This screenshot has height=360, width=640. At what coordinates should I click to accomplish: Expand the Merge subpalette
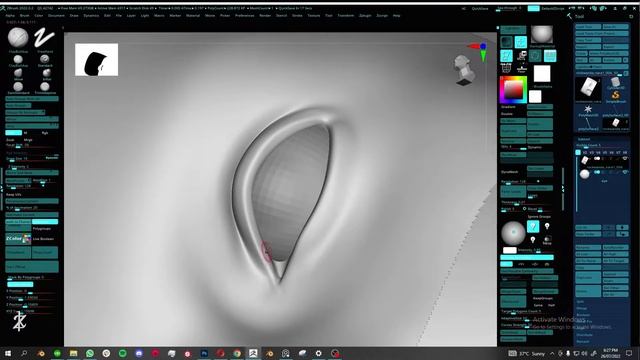[x=582, y=308]
